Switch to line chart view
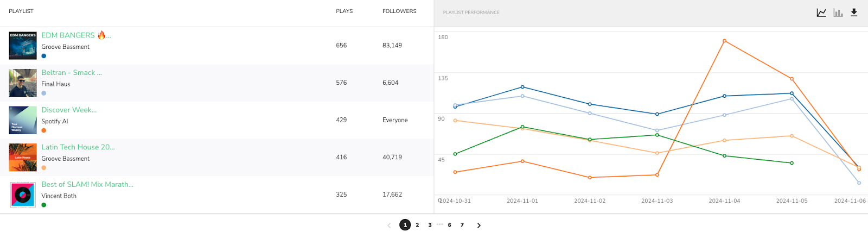 (x=821, y=12)
